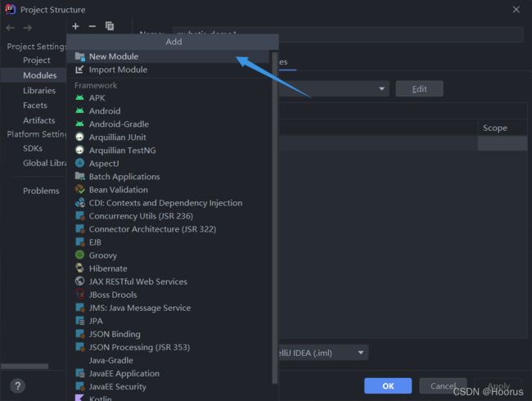Open Facets in the sidebar
The width and height of the screenshot is (532, 401).
click(35, 106)
